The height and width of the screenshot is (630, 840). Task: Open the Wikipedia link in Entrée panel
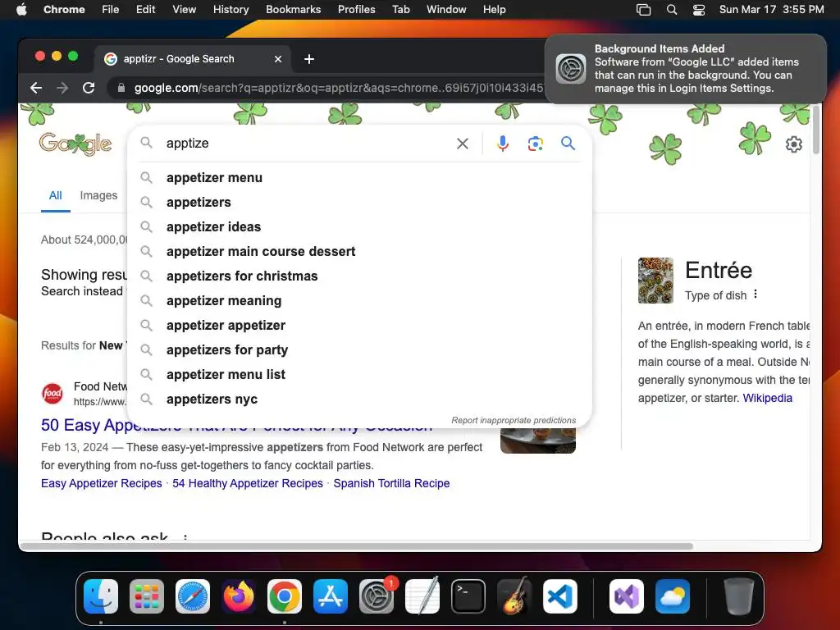(767, 398)
